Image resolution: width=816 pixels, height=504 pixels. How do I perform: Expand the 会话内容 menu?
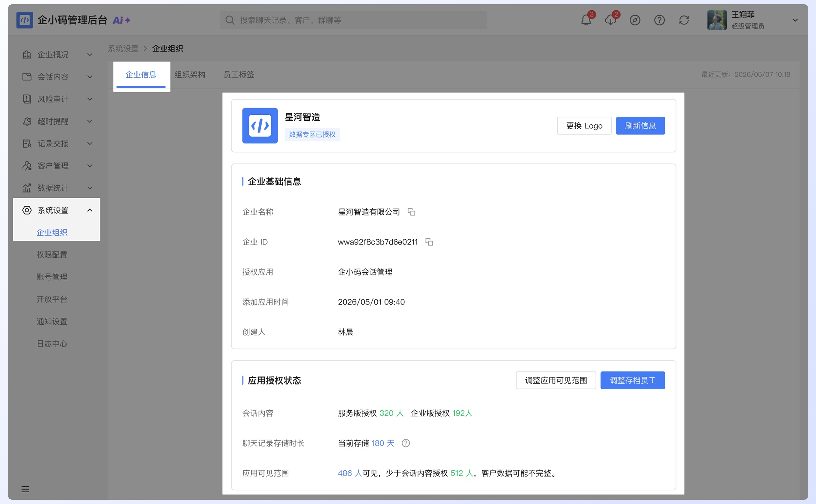tap(56, 77)
